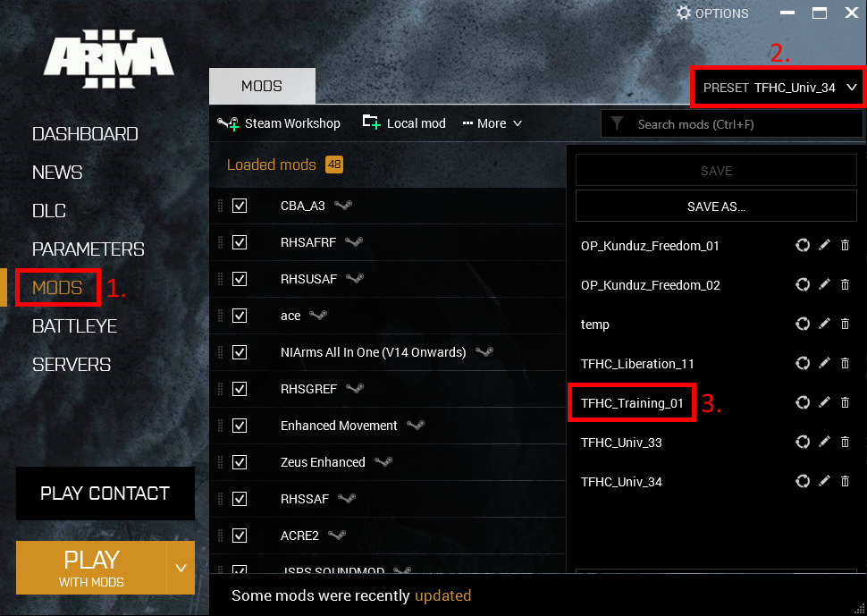
Task: Click the SAVE AS... button
Action: (x=716, y=207)
